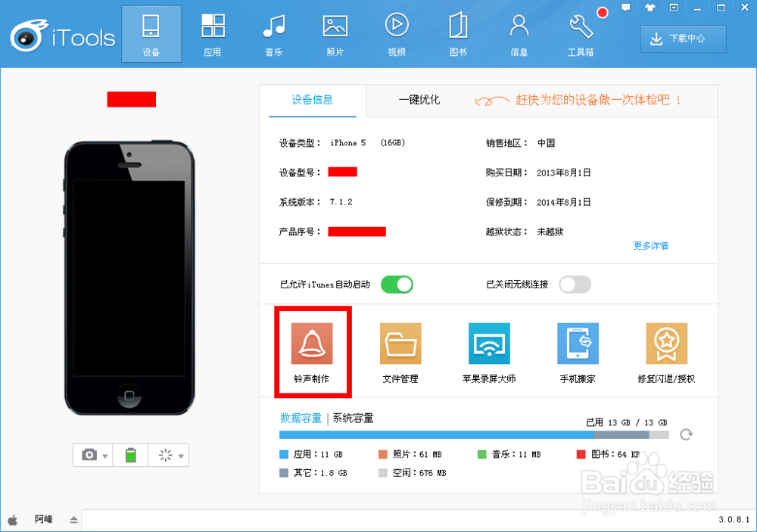Expand the screenshot camera dropdown arrow
The height and width of the screenshot is (532, 757).
pyautogui.click(x=104, y=456)
